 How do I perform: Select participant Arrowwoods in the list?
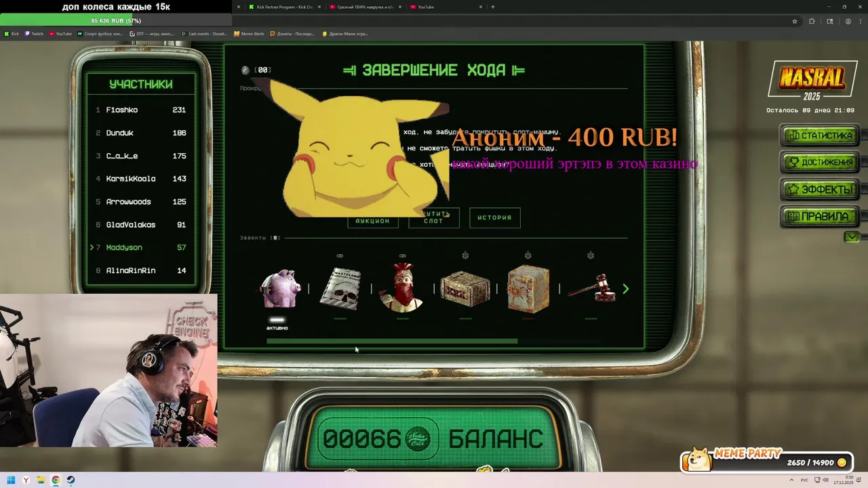coord(140,202)
